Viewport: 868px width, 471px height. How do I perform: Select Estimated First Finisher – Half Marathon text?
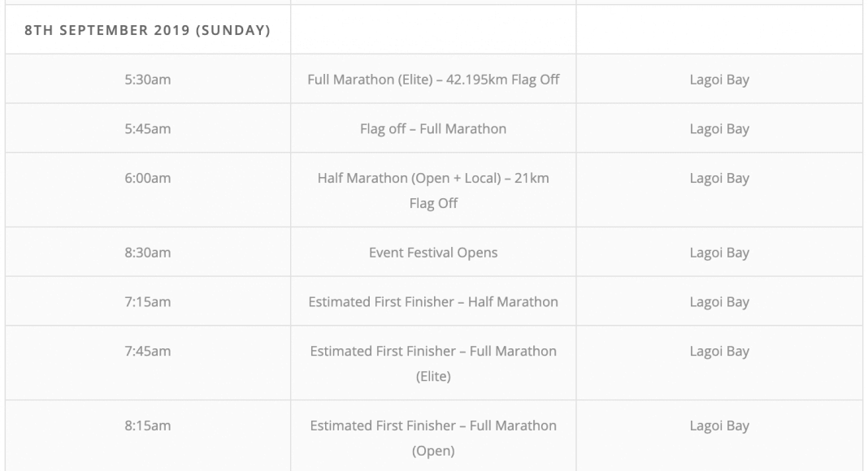433,301
